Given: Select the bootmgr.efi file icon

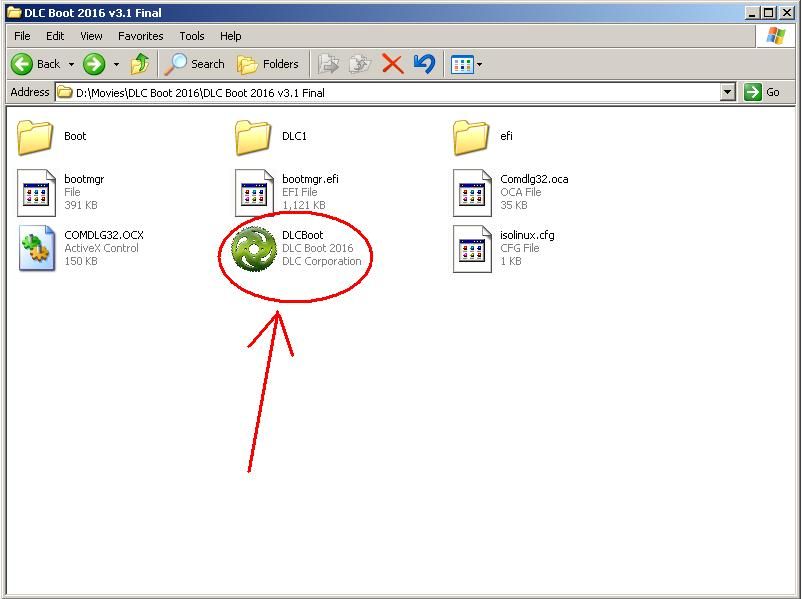Looking at the screenshot, I should (x=254, y=192).
